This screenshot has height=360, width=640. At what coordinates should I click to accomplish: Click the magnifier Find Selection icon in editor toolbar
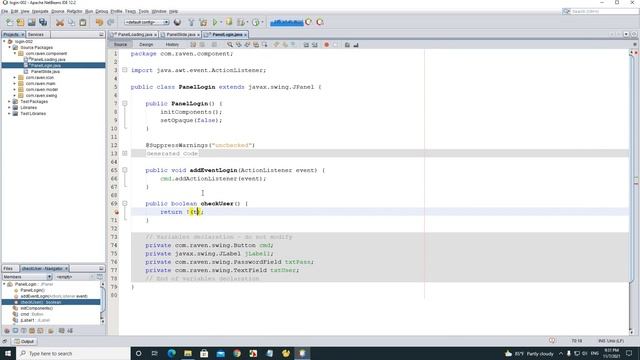click(230, 44)
